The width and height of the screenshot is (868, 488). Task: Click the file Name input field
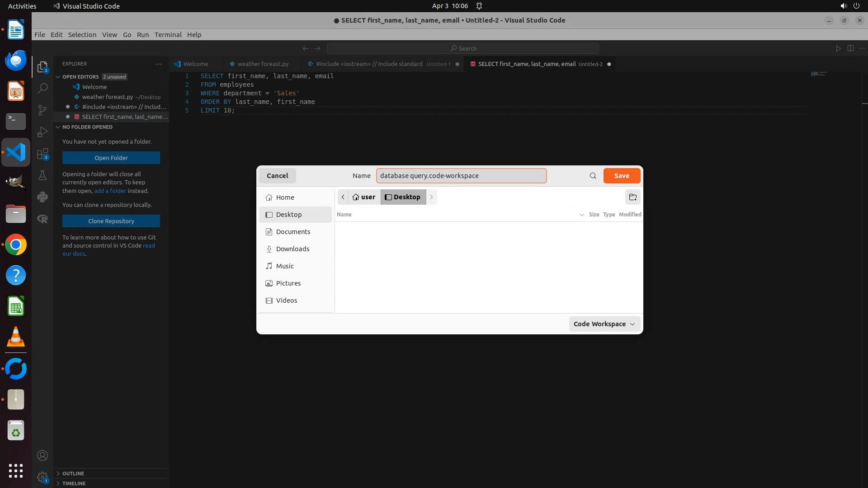461,176
